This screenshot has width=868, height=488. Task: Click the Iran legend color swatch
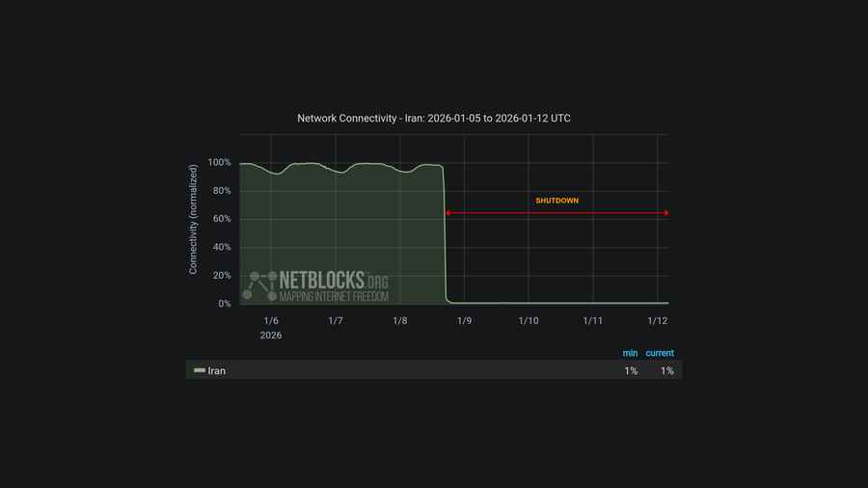(200, 370)
